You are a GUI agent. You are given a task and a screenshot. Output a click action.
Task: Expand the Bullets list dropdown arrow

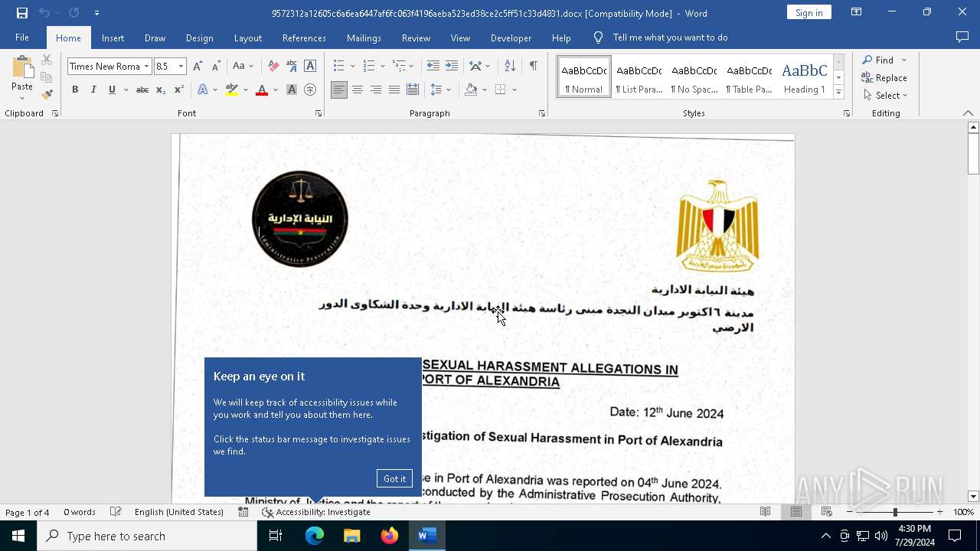[x=352, y=67]
